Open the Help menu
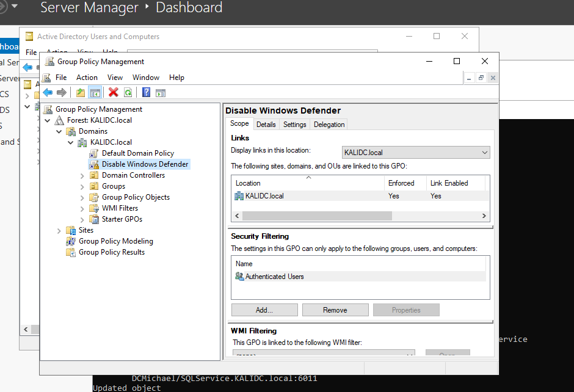This screenshot has height=392, width=574. [x=176, y=78]
